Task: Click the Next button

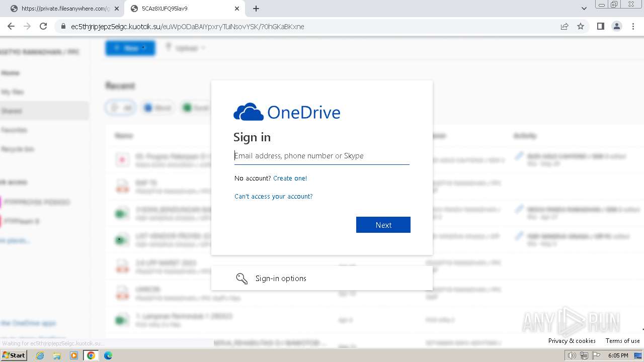Action: pos(383,225)
